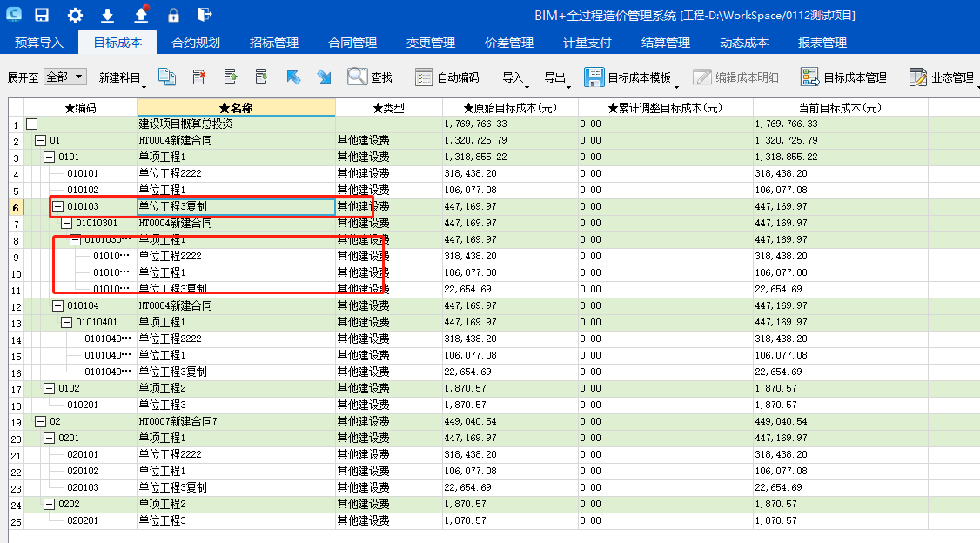Collapse tree node 01
Screen dimensions: 980x543
coord(41,141)
